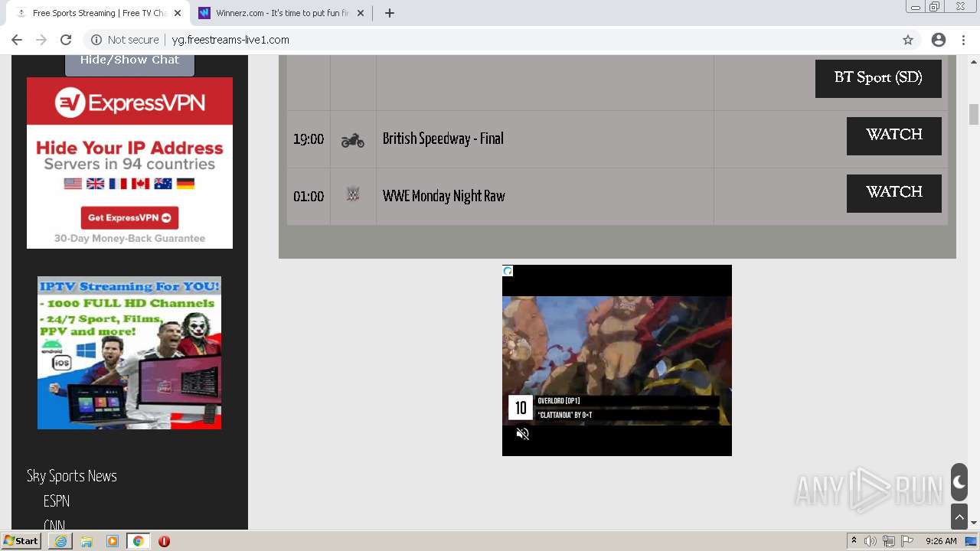
Task: Toggle dark mode moon button
Action: coord(959,482)
